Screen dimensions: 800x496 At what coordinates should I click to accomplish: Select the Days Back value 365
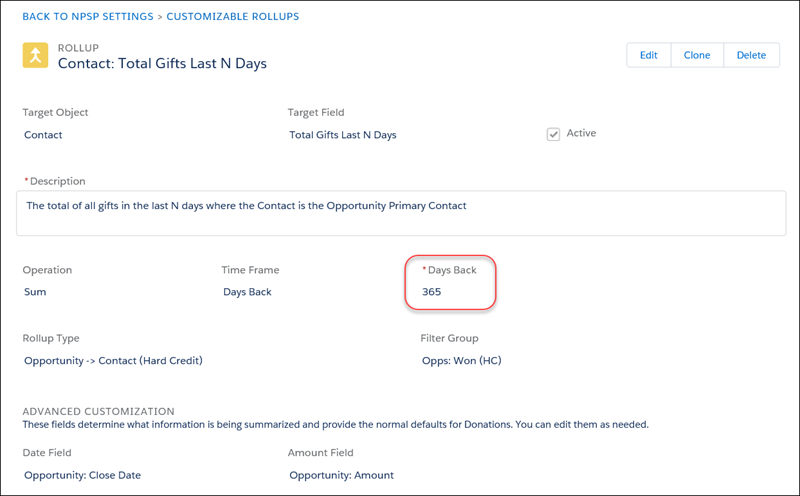(x=432, y=292)
